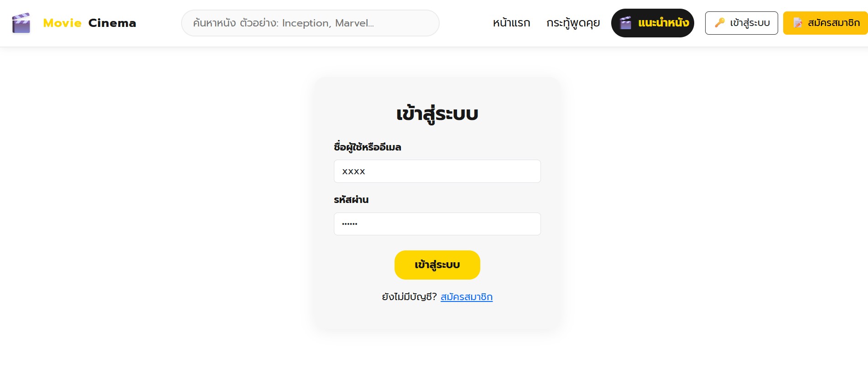Click the outlined เข้าสู่ระบบ header button
Viewport: 868px width, 374px height.
[742, 23]
